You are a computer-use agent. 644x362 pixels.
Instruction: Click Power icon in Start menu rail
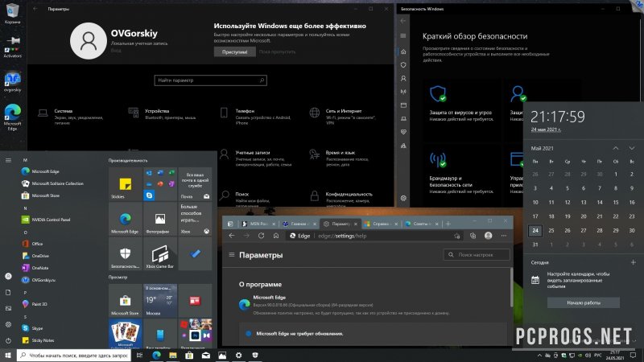pos(8,340)
